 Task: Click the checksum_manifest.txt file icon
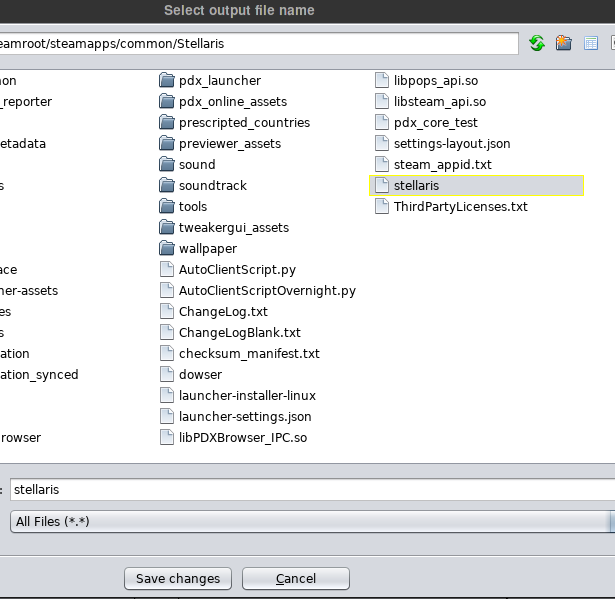click(x=167, y=353)
